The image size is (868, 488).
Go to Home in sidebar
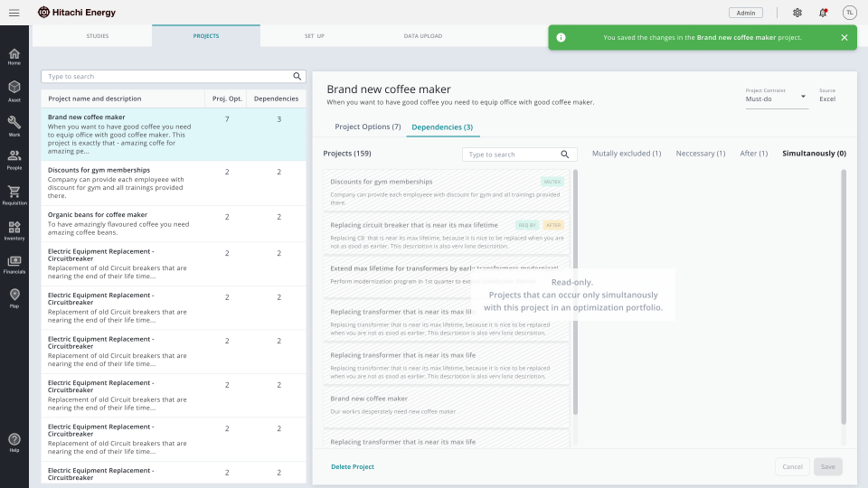click(x=14, y=56)
